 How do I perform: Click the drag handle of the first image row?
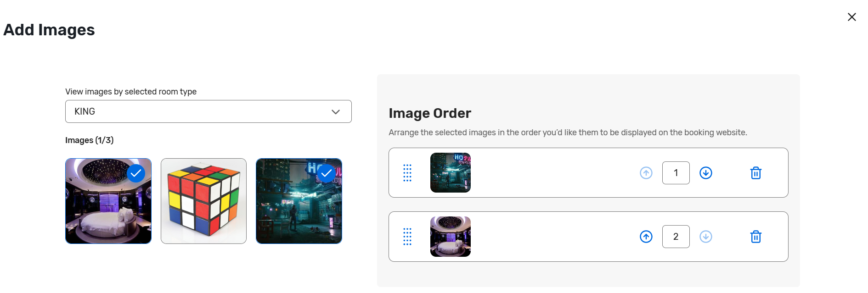point(407,173)
